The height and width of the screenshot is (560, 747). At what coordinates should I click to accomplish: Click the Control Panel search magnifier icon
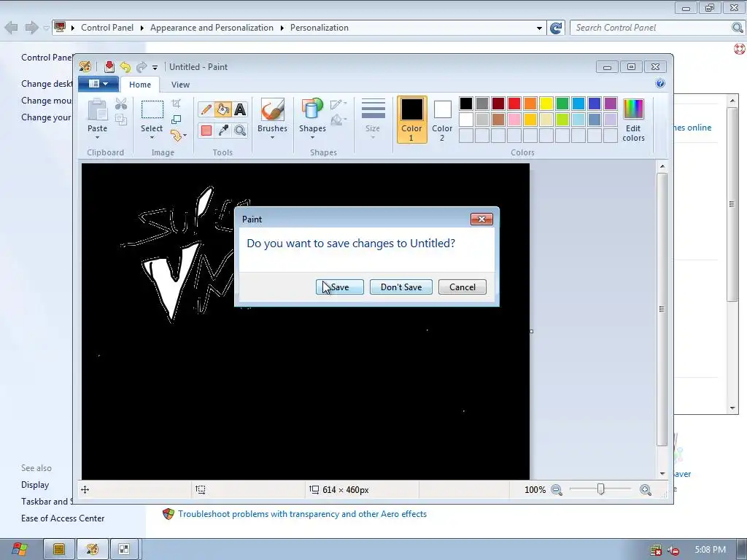737,28
